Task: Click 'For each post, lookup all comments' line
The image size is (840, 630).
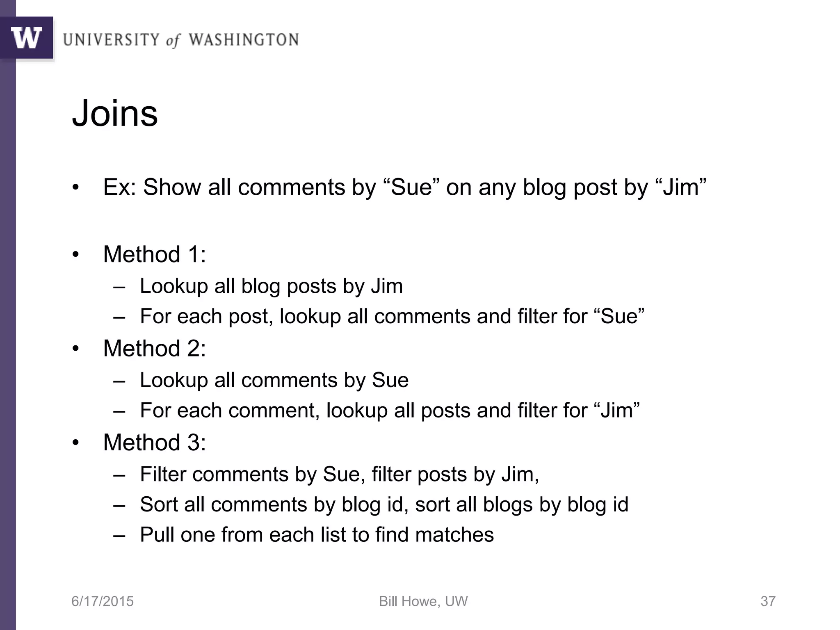Action: 392,316
